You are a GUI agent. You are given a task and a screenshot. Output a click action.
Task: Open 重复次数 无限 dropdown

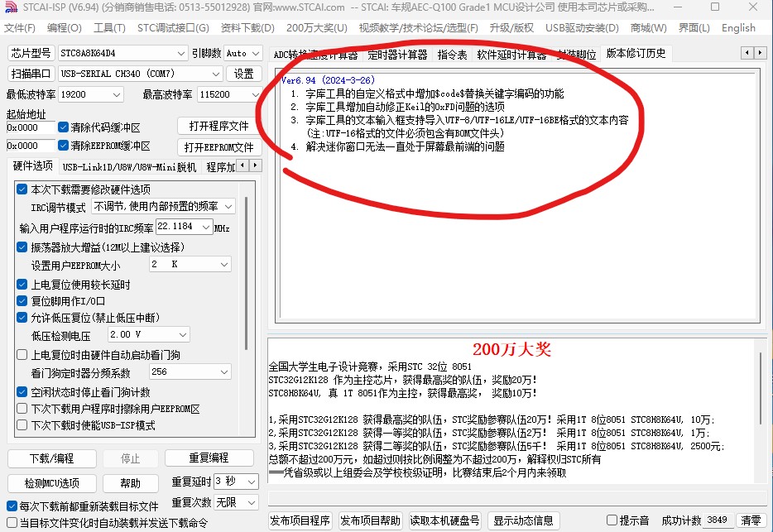pos(236,502)
